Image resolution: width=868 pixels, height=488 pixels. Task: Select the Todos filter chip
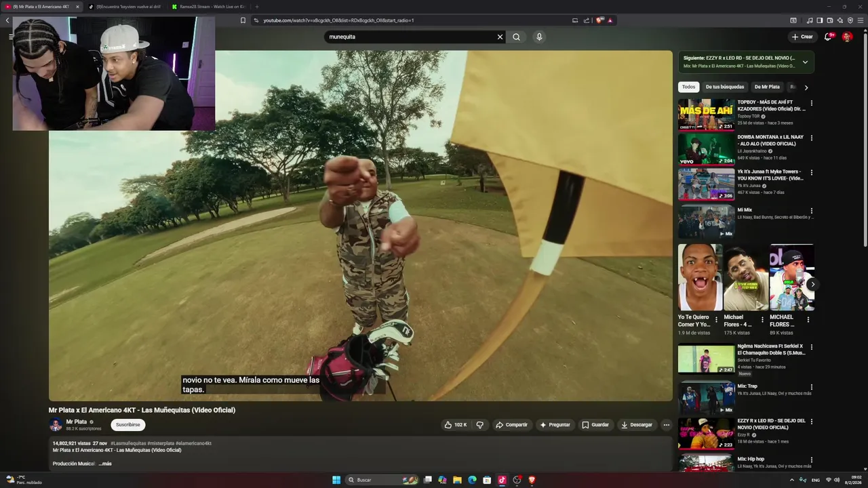point(688,87)
